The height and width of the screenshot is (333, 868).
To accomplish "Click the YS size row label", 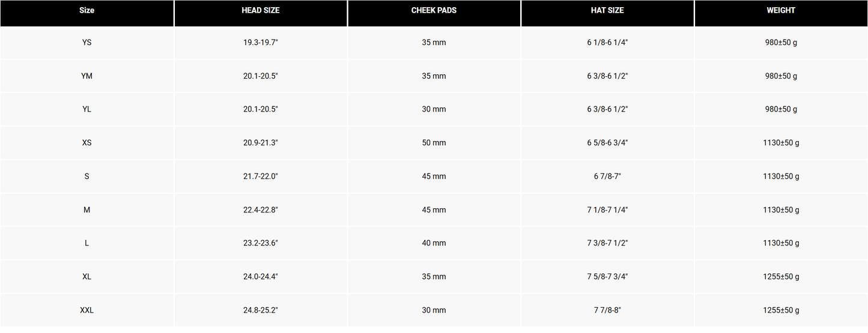I will (86, 43).
